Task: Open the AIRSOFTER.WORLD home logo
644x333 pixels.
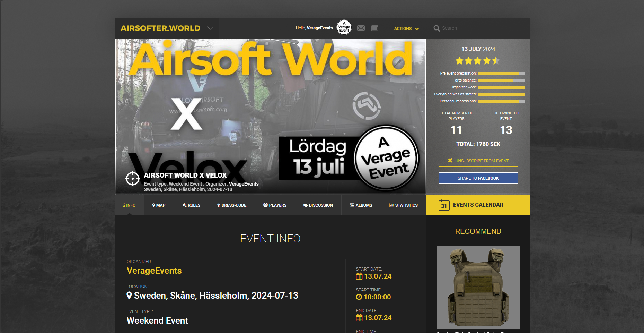Action: 160,28
